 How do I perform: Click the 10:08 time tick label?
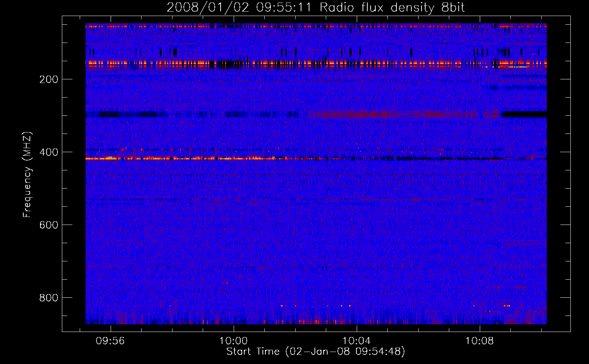click(480, 341)
